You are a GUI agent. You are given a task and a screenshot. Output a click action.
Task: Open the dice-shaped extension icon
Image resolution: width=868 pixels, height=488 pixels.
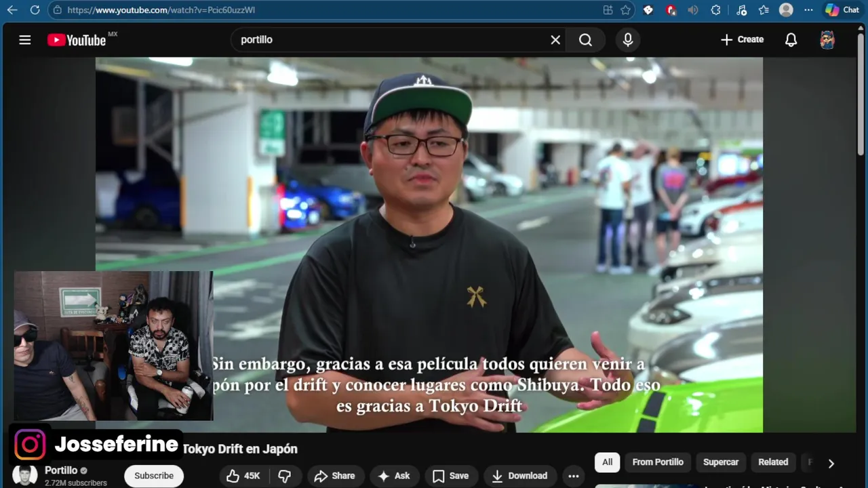[648, 10]
